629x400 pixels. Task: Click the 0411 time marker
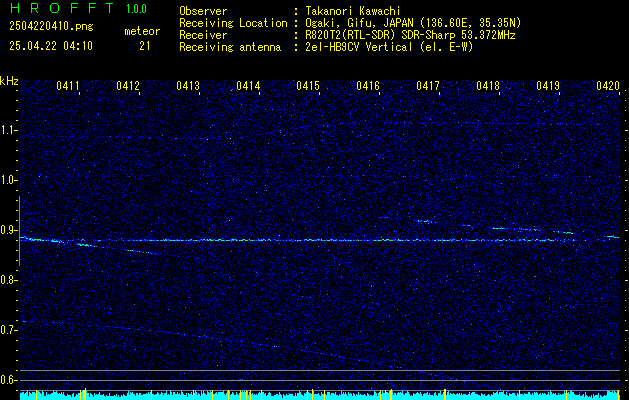[x=68, y=86]
